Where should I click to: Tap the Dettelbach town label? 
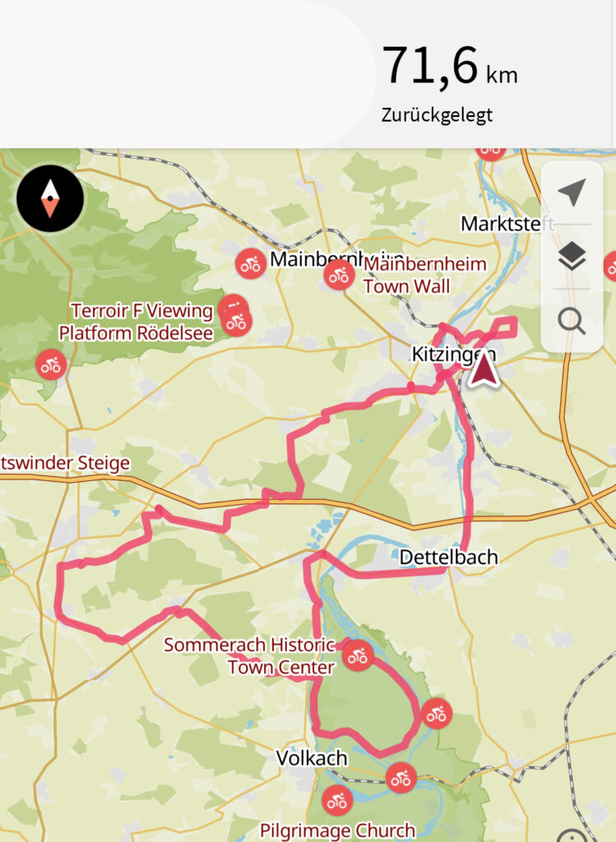448,557
